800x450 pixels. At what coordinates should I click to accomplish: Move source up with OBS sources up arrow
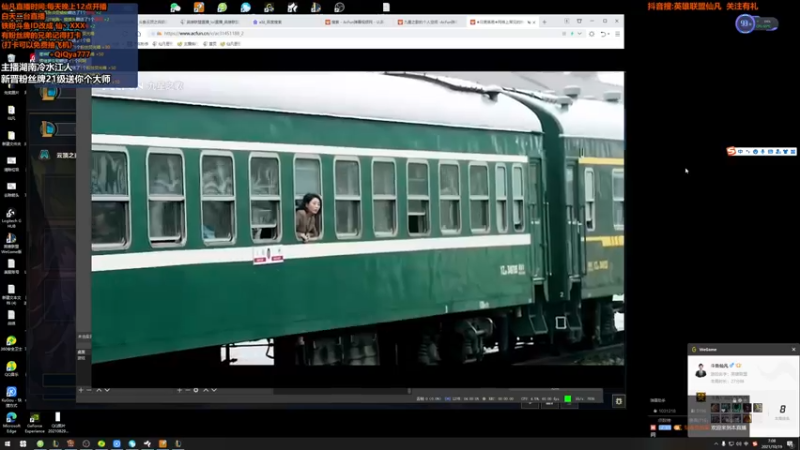point(206,390)
